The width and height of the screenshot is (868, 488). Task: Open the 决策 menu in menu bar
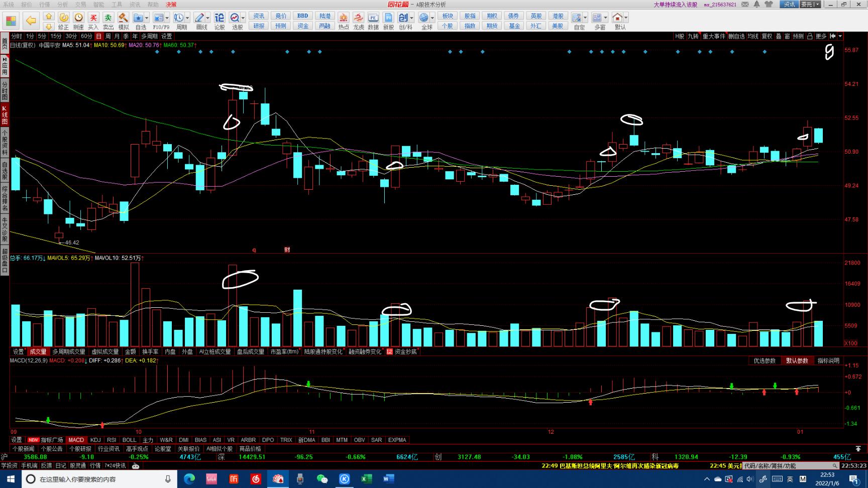point(171,4)
